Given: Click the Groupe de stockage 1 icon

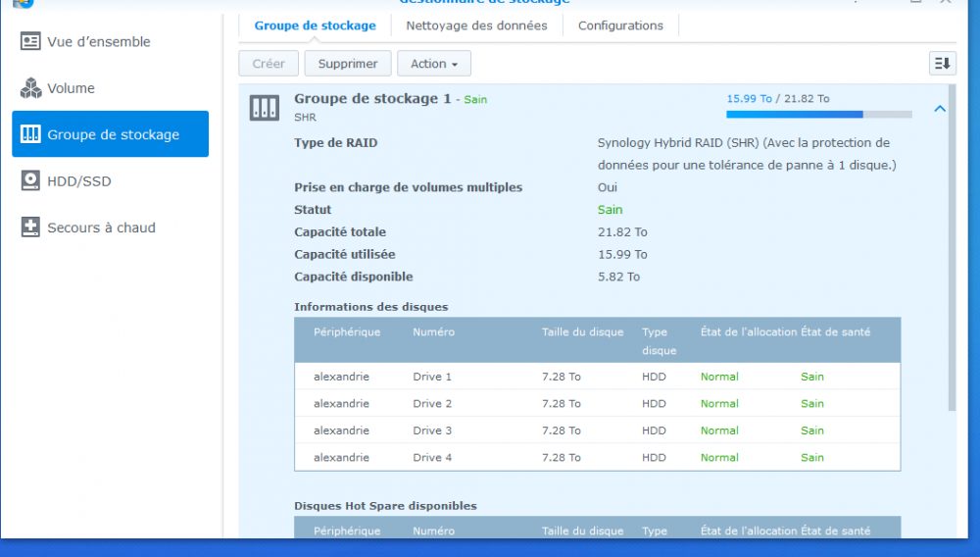Looking at the screenshot, I should coord(264,107).
